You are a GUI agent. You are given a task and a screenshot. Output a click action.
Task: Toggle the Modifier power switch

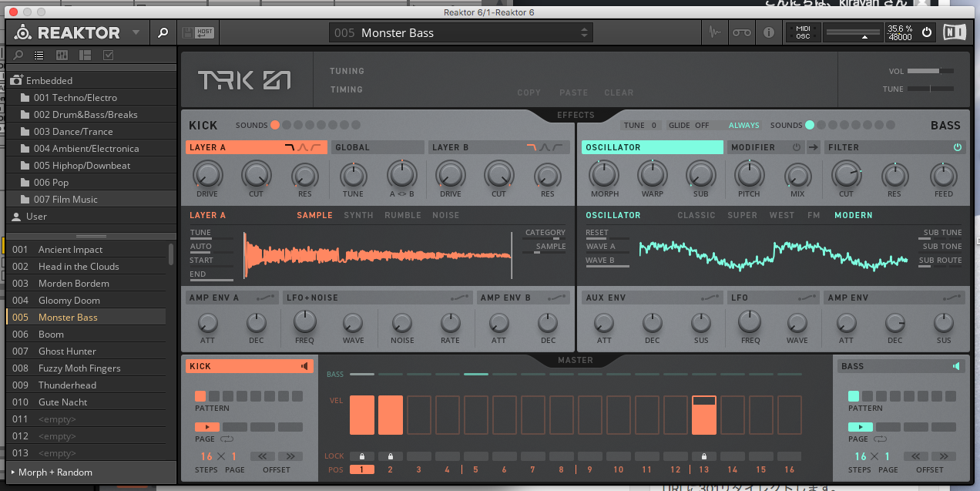(797, 147)
